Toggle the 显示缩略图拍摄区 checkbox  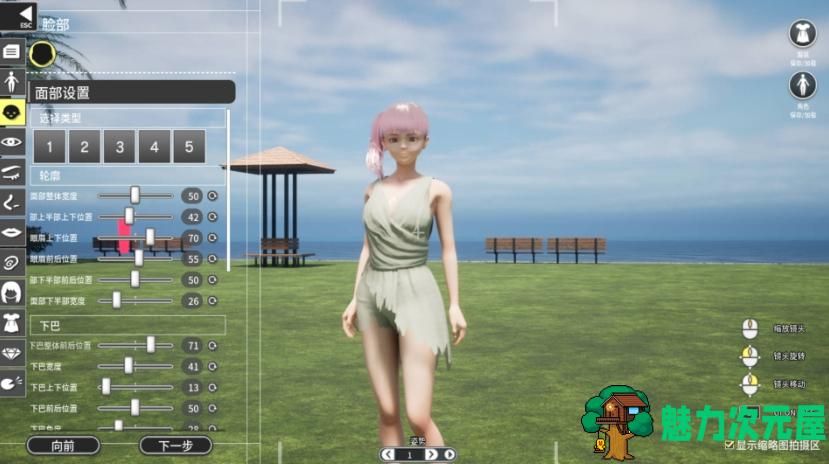pos(729,445)
